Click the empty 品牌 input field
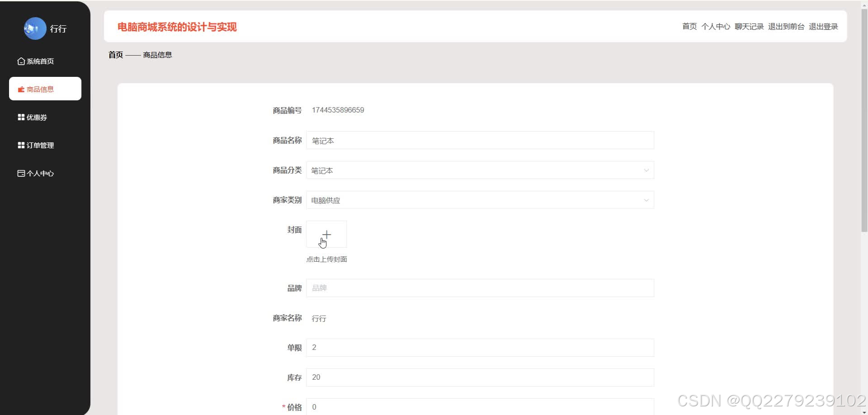Viewport: 868px width, 415px height. 479,288
